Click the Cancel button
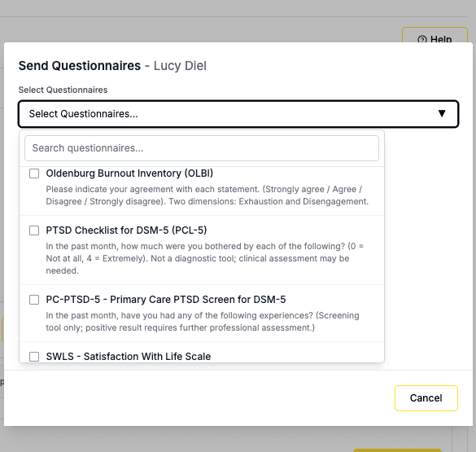 [426, 398]
